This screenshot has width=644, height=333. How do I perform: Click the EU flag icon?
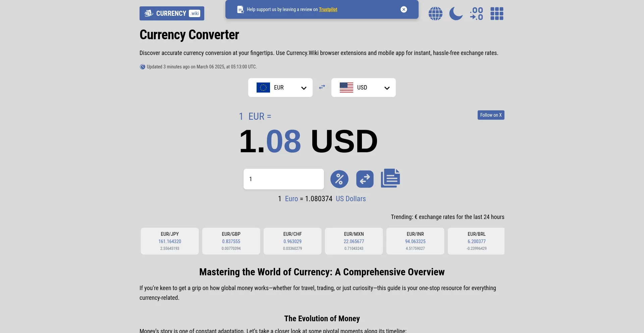tap(263, 88)
